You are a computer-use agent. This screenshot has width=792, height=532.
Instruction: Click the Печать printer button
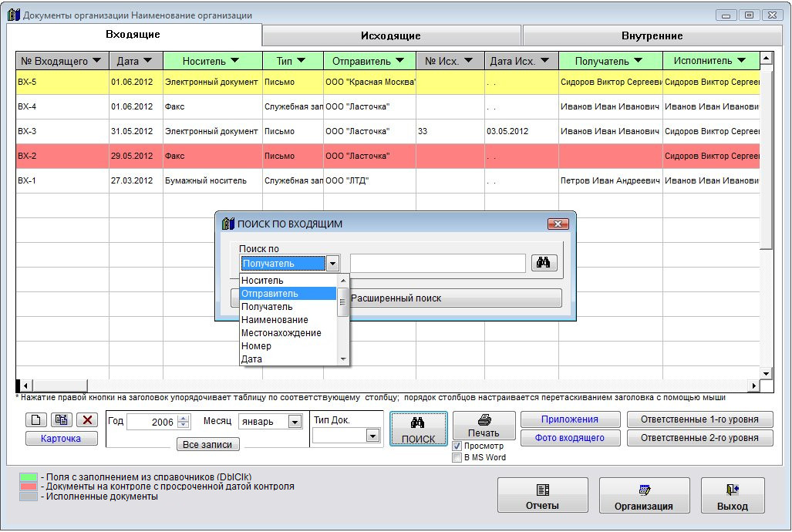click(x=484, y=426)
